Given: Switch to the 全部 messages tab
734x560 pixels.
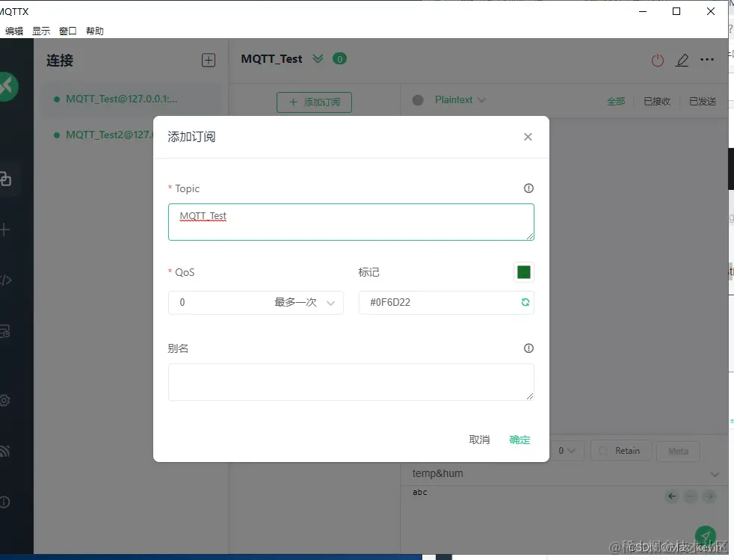Looking at the screenshot, I should 616,101.
